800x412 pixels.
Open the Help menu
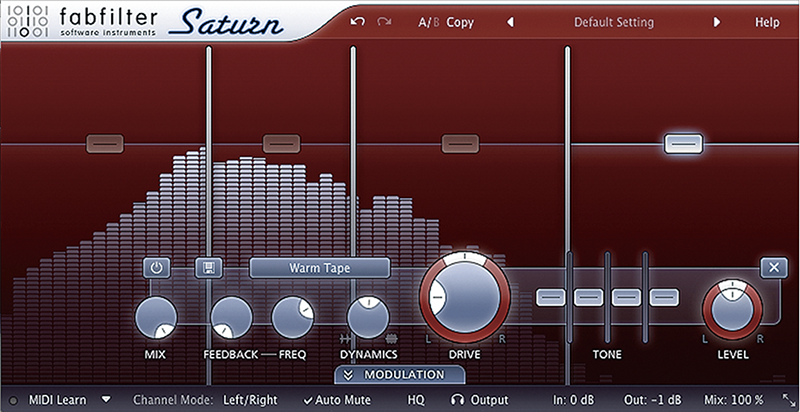(x=767, y=22)
